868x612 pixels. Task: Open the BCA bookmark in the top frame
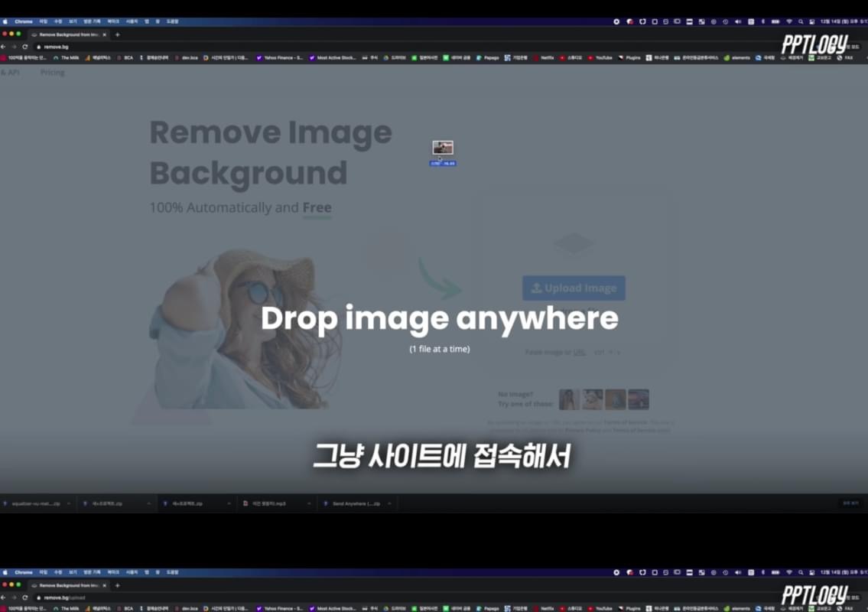click(125, 57)
